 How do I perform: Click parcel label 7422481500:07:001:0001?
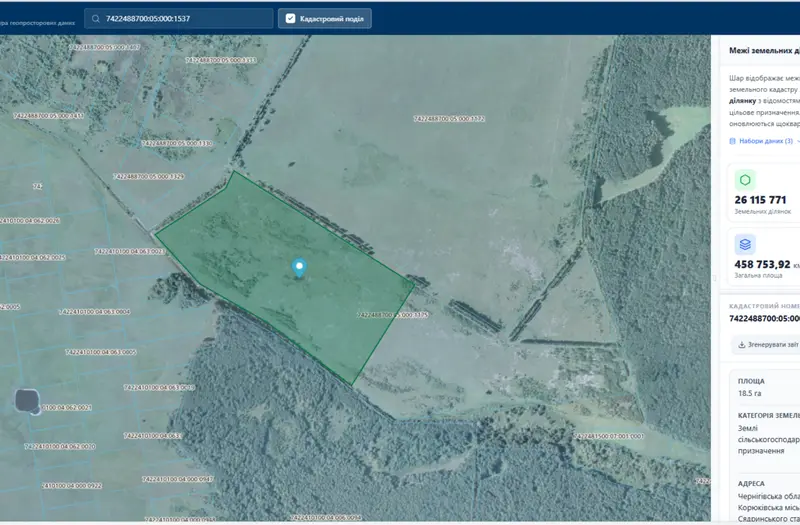point(609,437)
